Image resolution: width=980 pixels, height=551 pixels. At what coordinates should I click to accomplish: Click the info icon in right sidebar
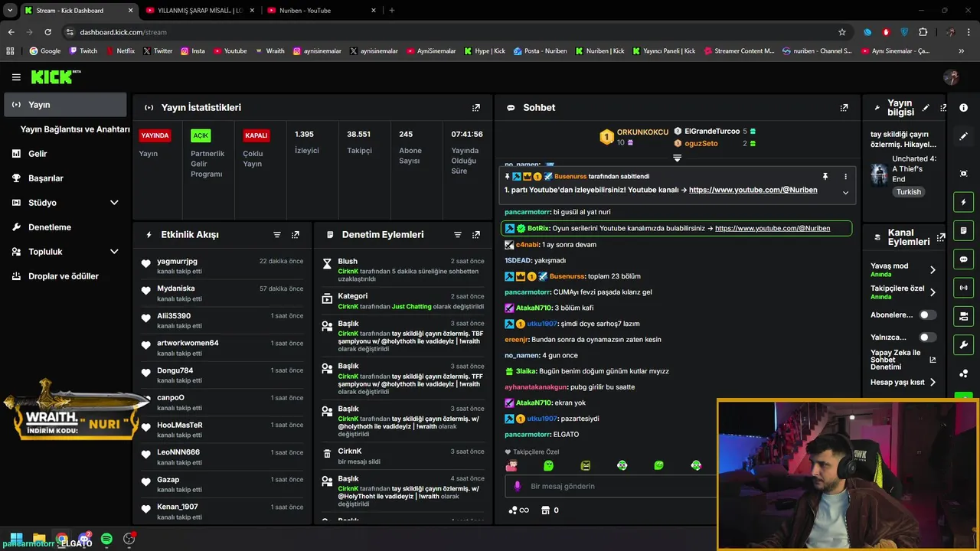click(964, 108)
